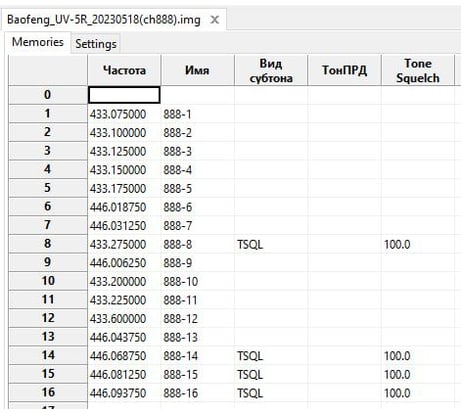Click frequency cell 433.200000

click(x=124, y=282)
